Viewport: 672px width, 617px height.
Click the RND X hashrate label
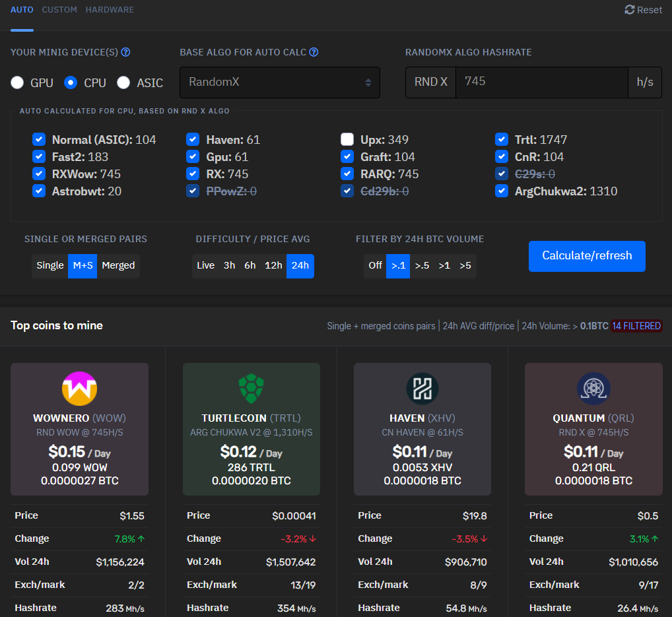[430, 82]
